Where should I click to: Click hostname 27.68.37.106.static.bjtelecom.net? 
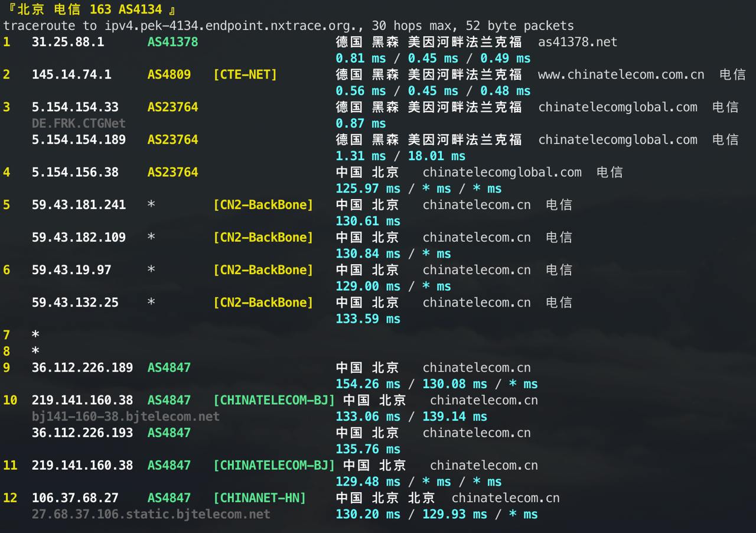(150, 514)
